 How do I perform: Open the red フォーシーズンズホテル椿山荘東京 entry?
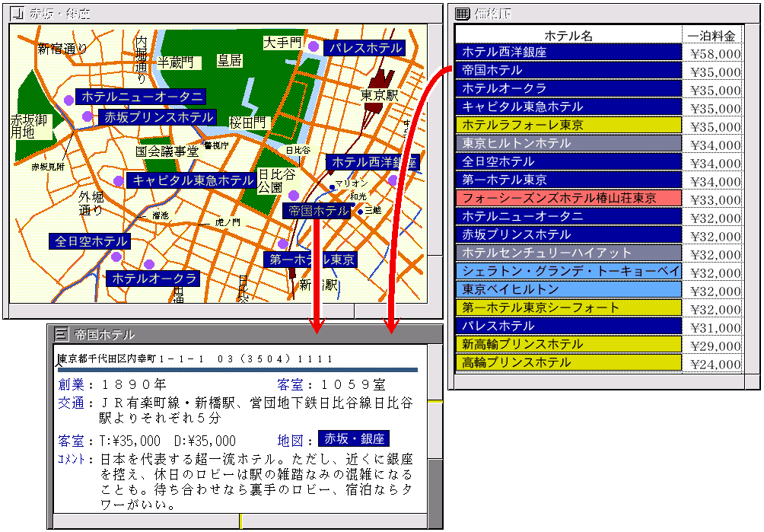point(568,198)
